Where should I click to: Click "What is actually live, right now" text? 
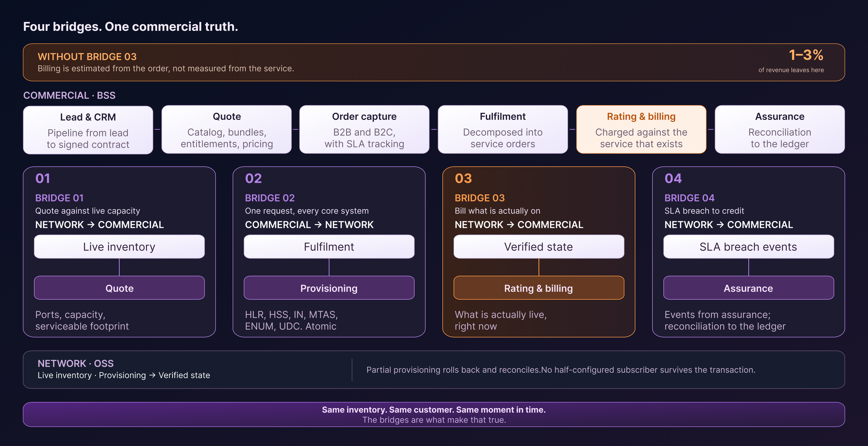(501, 320)
